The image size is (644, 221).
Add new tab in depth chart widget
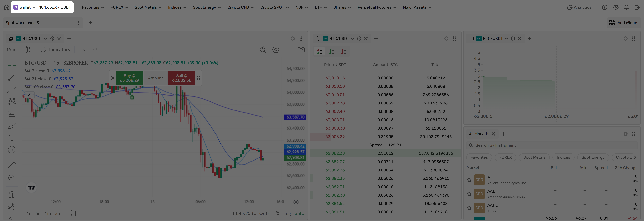[x=530, y=38]
